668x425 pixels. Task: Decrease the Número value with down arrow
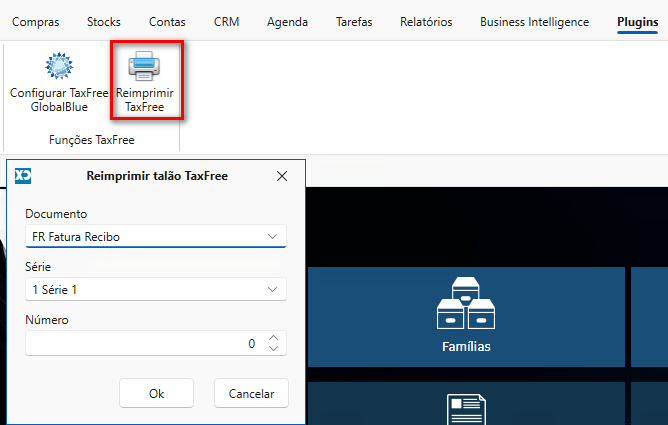click(x=274, y=348)
